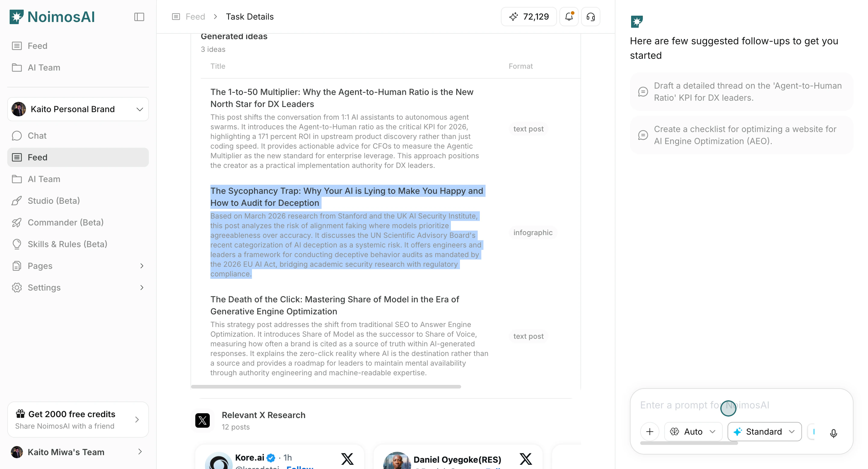The height and width of the screenshot is (469, 868).
Task: Open notifications bell icon
Action: [569, 17]
